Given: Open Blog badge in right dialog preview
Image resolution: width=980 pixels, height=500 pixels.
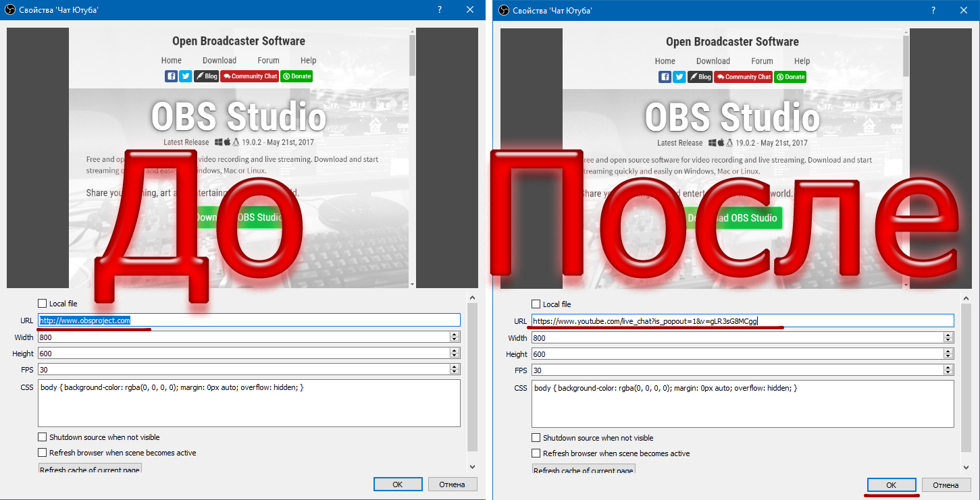Looking at the screenshot, I should (x=700, y=77).
